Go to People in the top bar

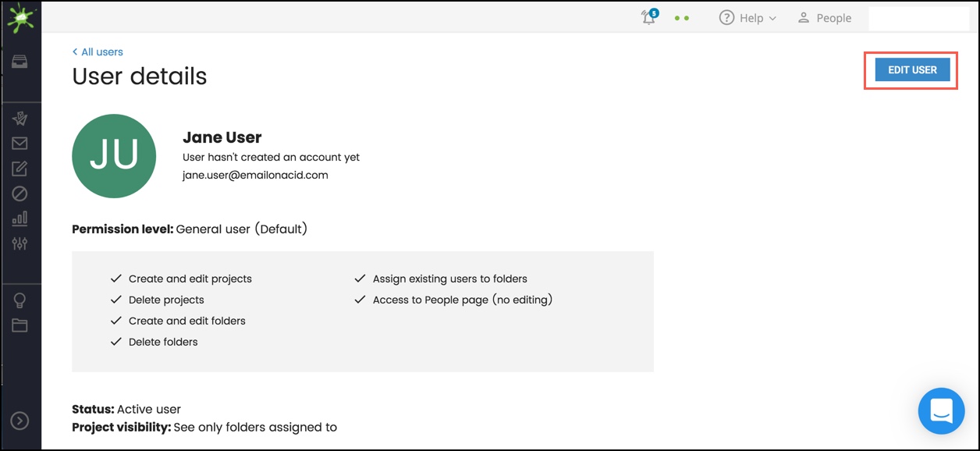(x=824, y=18)
